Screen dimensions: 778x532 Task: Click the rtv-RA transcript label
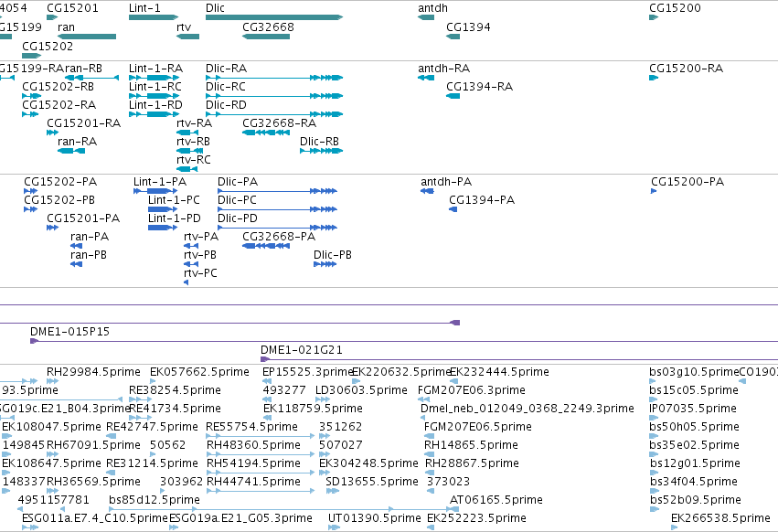click(194, 123)
